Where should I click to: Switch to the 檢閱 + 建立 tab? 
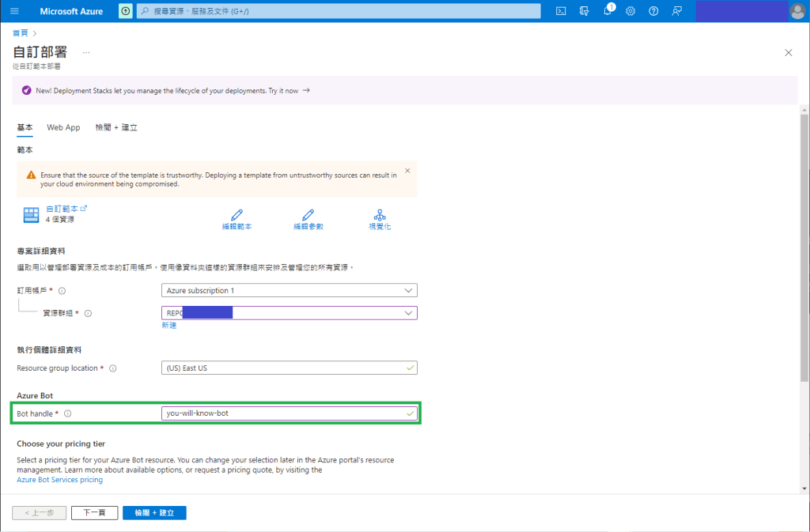point(116,127)
